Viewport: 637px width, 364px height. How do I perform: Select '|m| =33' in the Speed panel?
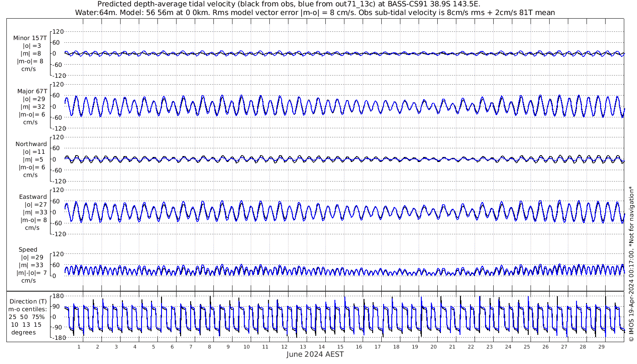[x=30, y=265]
